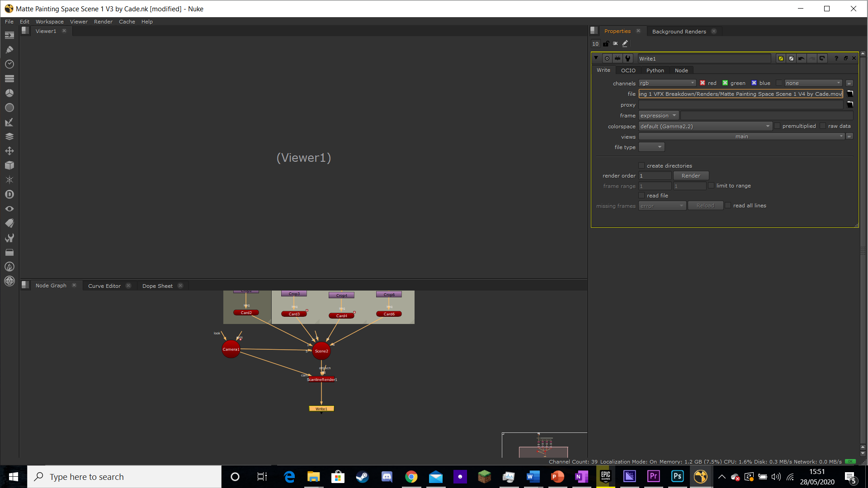Open the Time nodes toolbar menu

[x=9, y=64]
